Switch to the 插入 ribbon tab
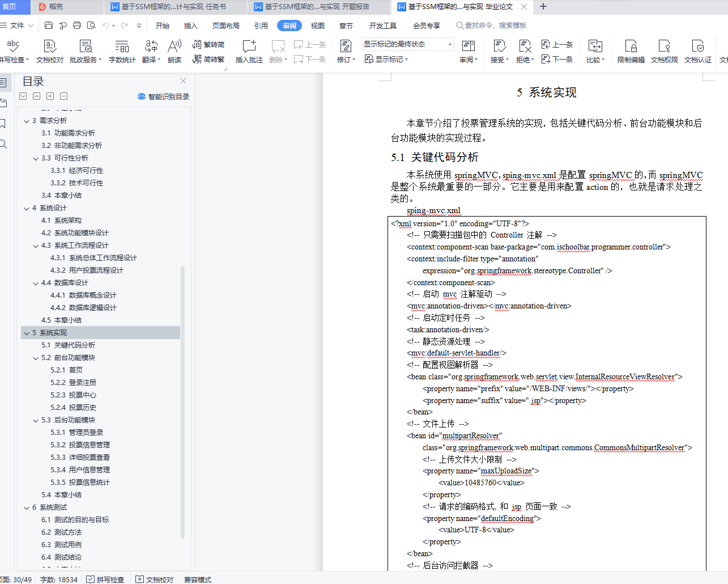Screen dimensions: 728x584 (191, 26)
